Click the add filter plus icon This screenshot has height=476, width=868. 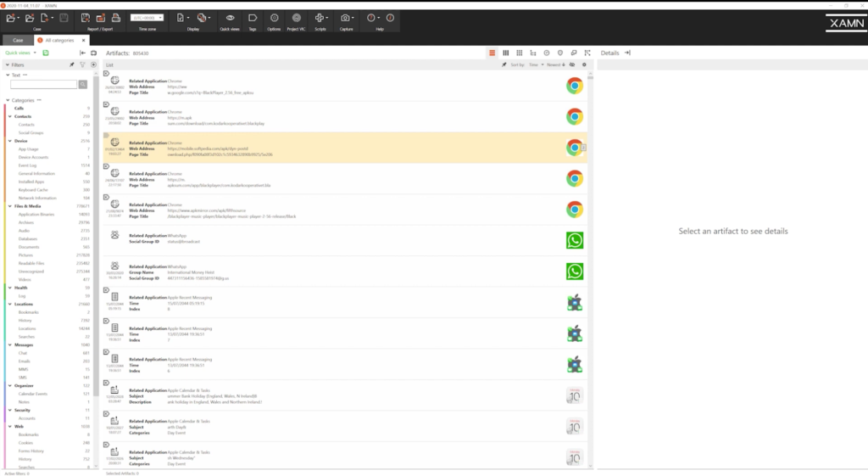tap(93, 64)
